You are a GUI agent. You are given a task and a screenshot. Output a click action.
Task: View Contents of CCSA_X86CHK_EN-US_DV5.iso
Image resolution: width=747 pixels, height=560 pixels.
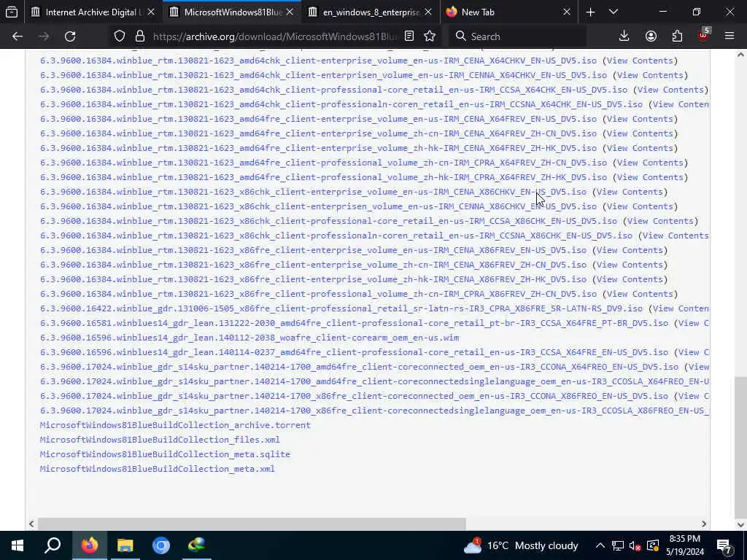click(660, 221)
